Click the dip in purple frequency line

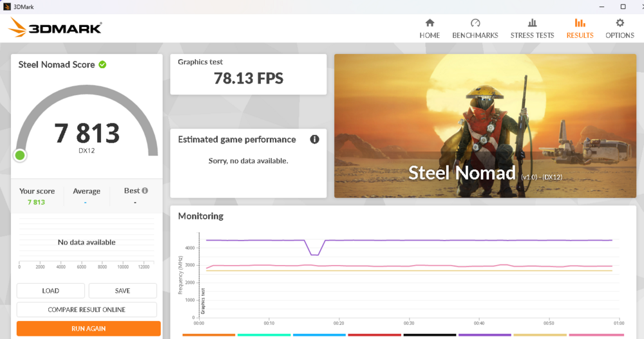(x=315, y=255)
